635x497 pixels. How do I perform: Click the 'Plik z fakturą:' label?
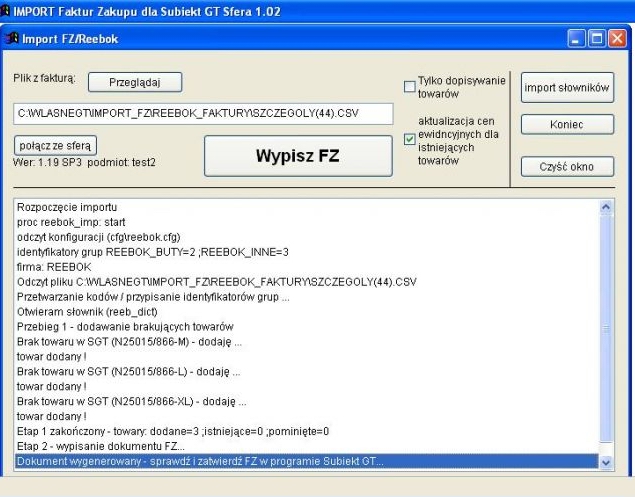(x=44, y=78)
